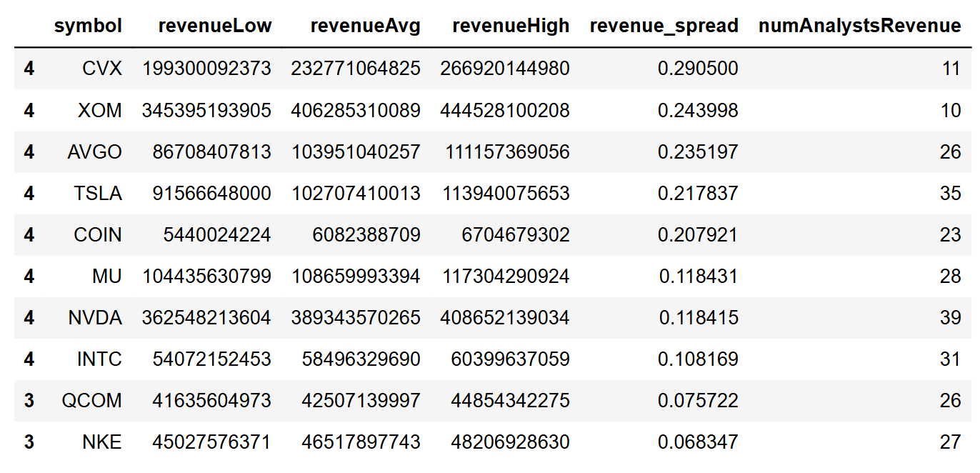Click revenue_spread value 0.207921
This screenshot has width=980, height=473.
pos(699,234)
